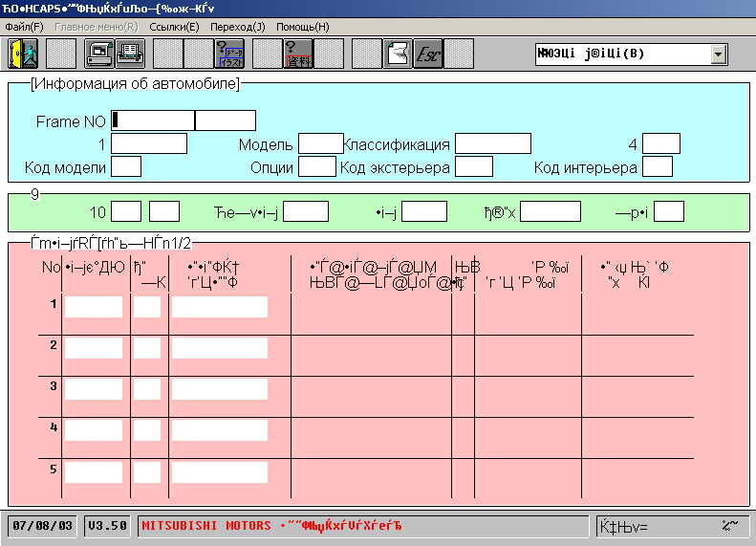Open document help icon with red label
The height and width of the screenshot is (546, 756).
pyautogui.click(x=297, y=54)
